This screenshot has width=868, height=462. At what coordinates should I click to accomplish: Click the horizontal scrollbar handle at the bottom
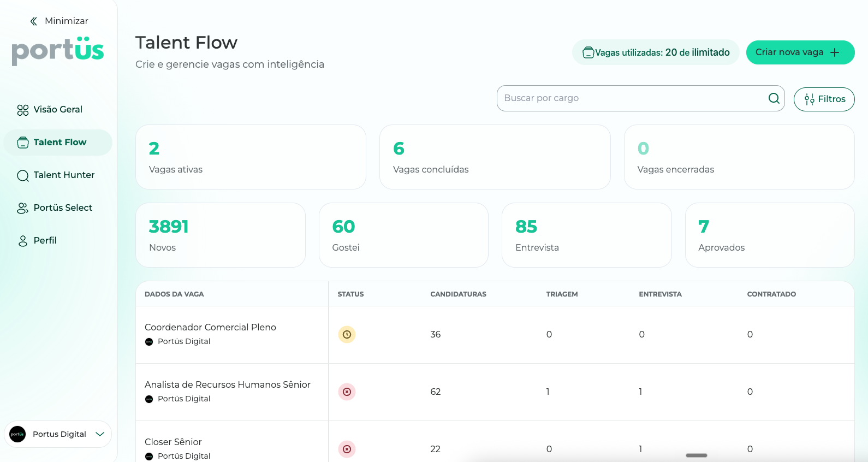coord(697,455)
